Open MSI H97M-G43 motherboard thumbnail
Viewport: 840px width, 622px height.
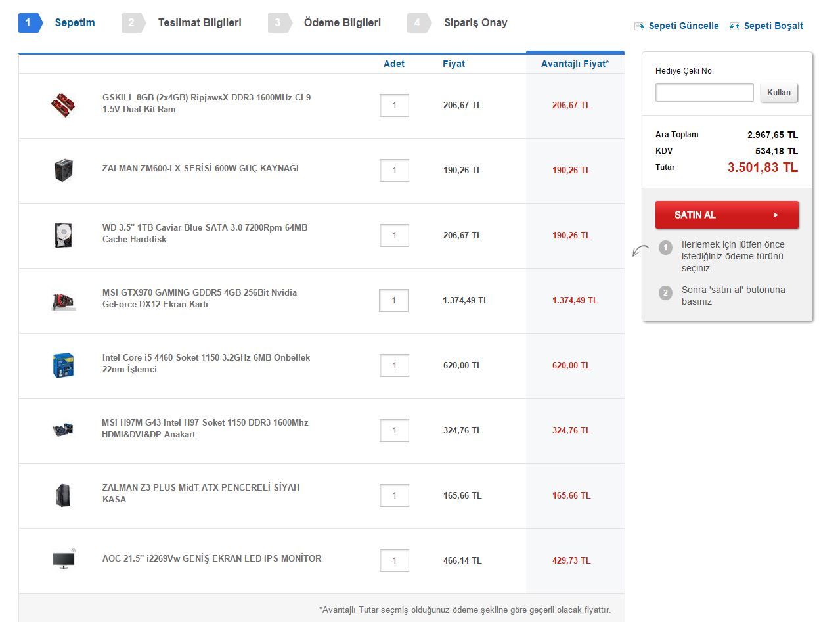pos(63,430)
